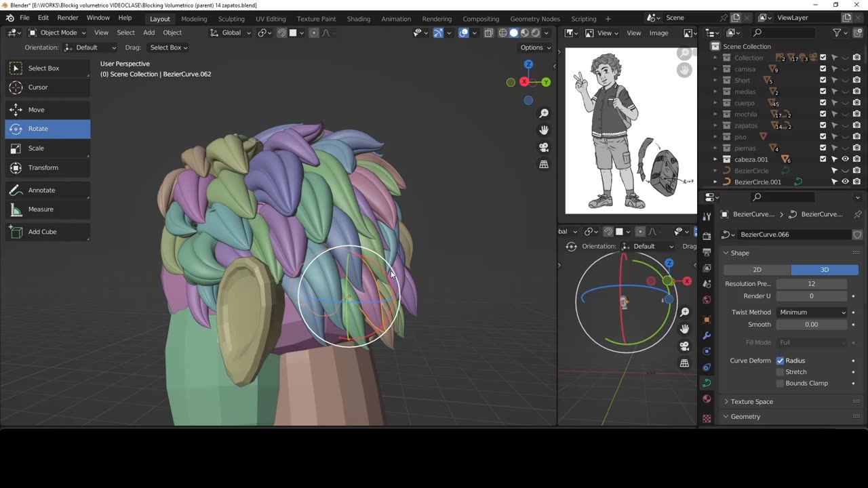The height and width of the screenshot is (488, 868).
Task: Open the File menu
Action: pyautogui.click(x=24, y=18)
